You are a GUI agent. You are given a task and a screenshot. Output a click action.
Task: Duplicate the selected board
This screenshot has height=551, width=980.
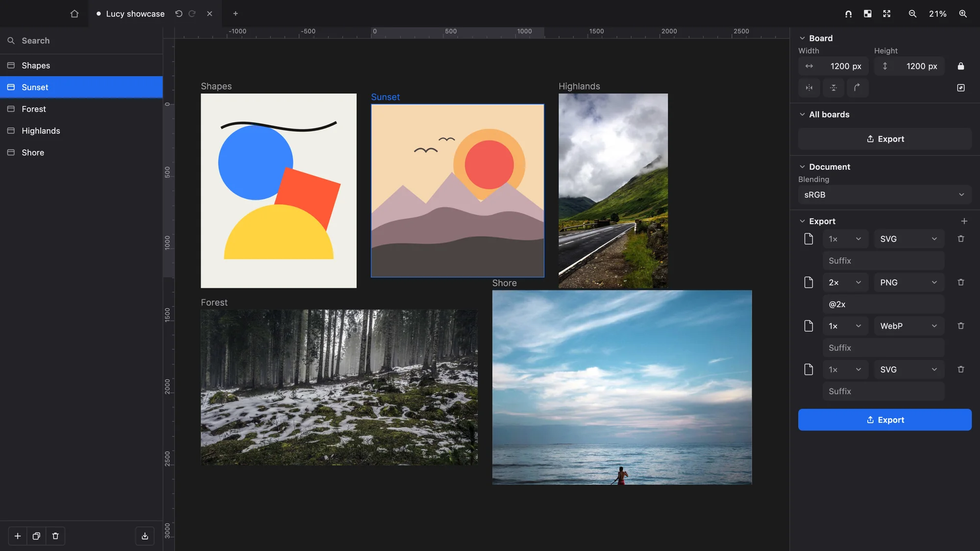[x=36, y=536]
